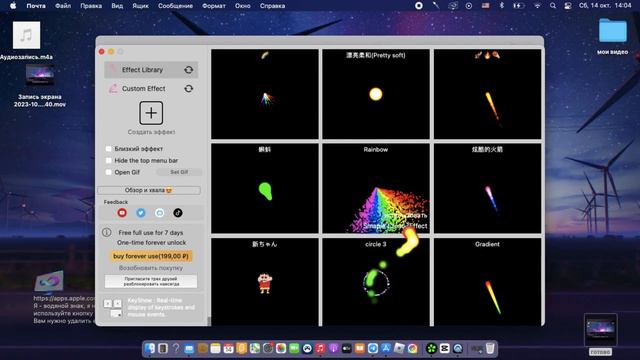Click the sidebar vertical scrollbar
The width and height of the screenshot is (640, 360).
(209, 321)
